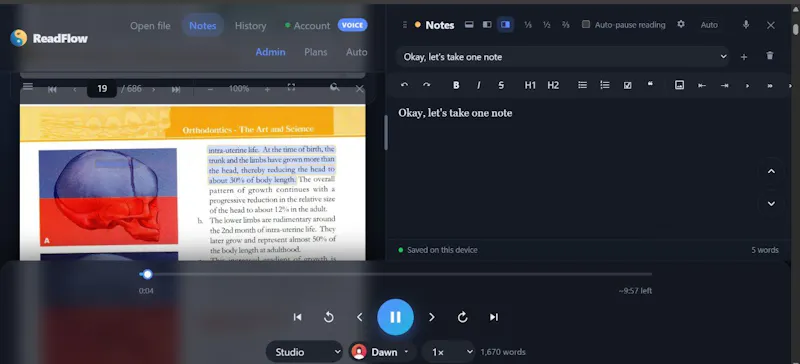Indent the current note line
Image resolution: width=800 pixels, height=364 pixels.
(724, 85)
